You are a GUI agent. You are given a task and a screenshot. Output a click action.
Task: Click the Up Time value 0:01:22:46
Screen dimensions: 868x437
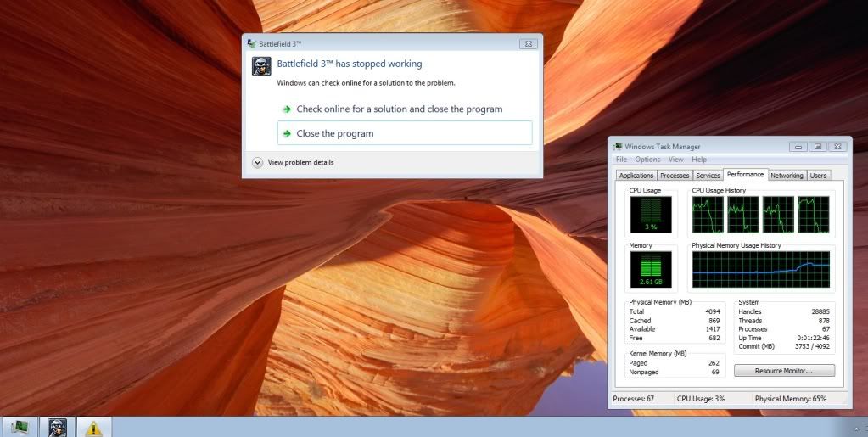tap(813, 338)
